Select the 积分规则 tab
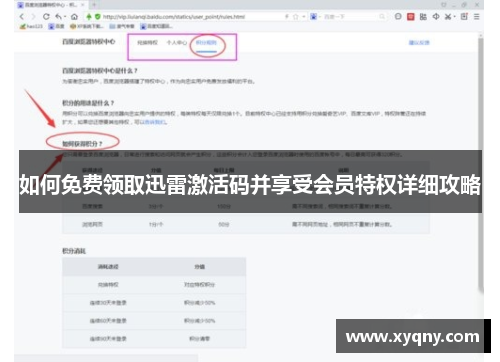 tap(206, 43)
